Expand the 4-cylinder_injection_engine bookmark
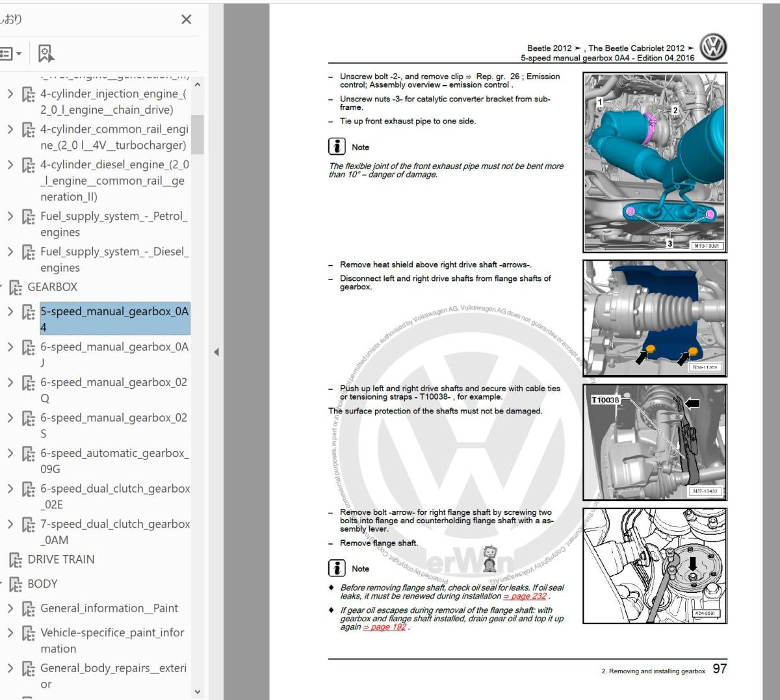Viewport: 780px width, 700px height. [10, 94]
